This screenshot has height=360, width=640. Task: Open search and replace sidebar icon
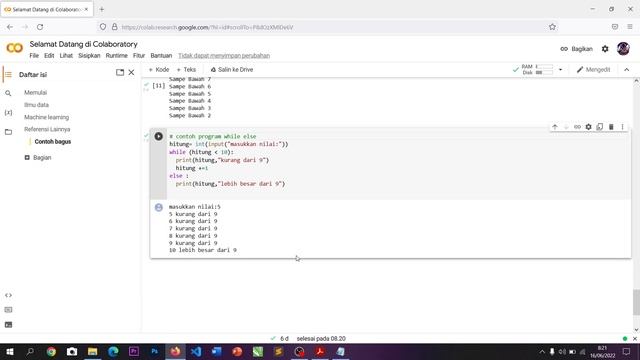(8, 93)
